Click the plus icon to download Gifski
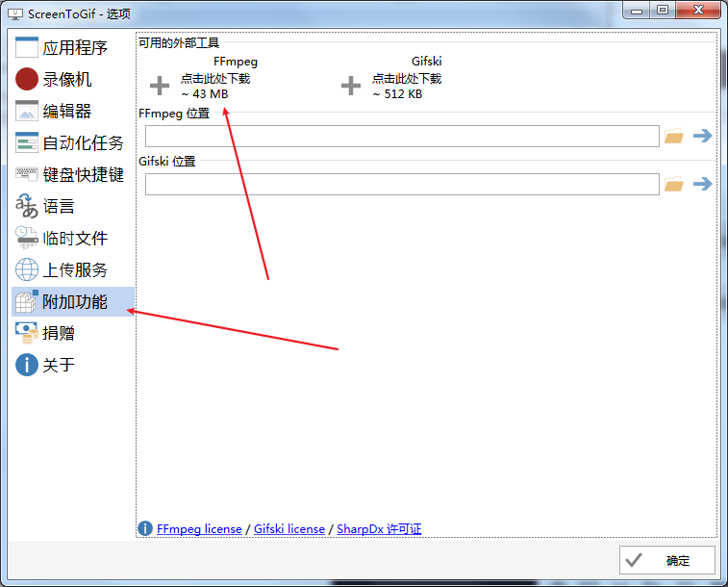The width and height of the screenshot is (728, 587). (352, 86)
